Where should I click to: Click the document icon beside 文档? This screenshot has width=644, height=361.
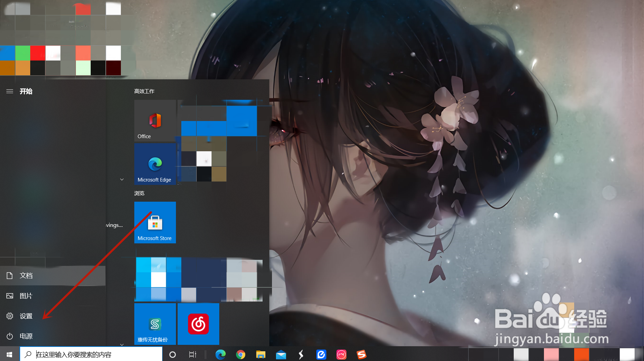(x=10, y=276)
